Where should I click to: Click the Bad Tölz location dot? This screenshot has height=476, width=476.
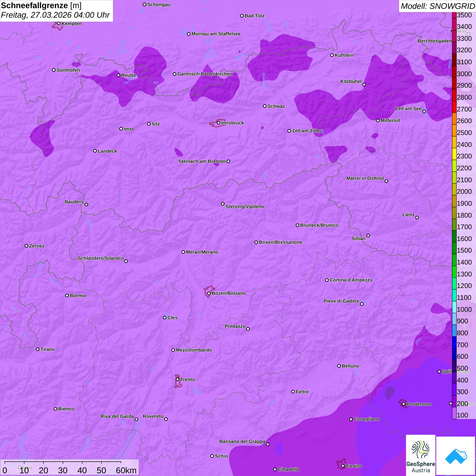click(x=242, y=16)
